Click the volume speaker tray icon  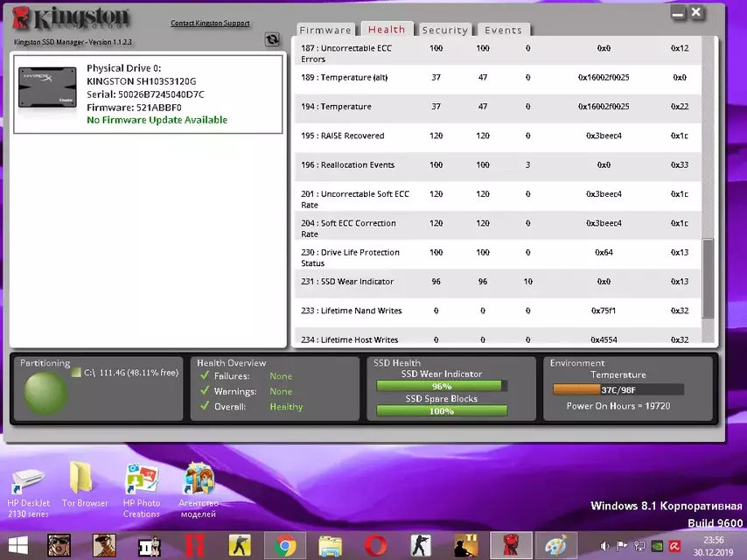[x=605, y=546]
